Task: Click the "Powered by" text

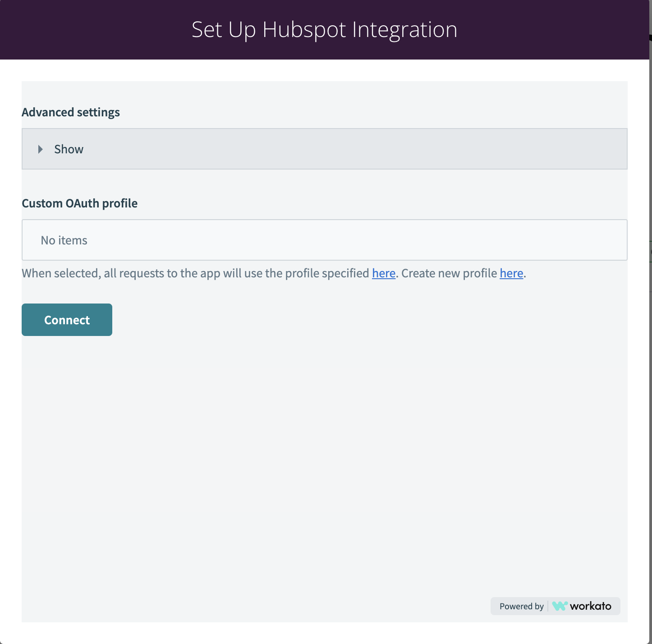Action: (x=522, y=606)
